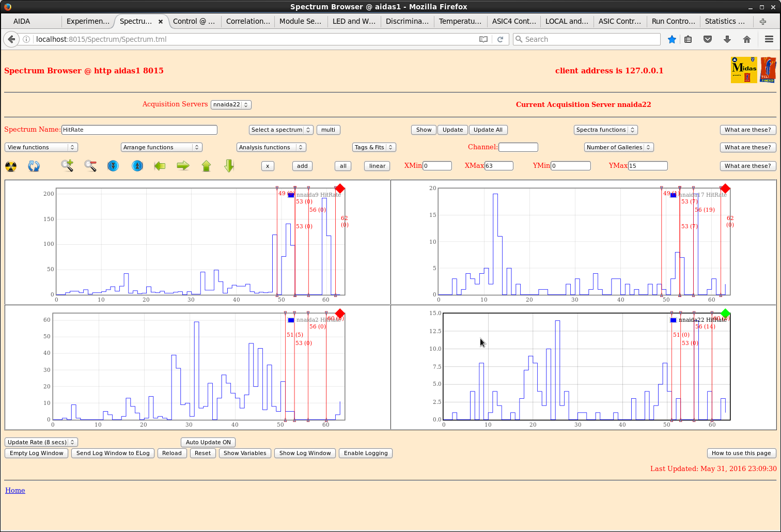Toggle reader view icon in address bar
The width and height of the screenshot is (781, 532).
[x=483, y=39]
